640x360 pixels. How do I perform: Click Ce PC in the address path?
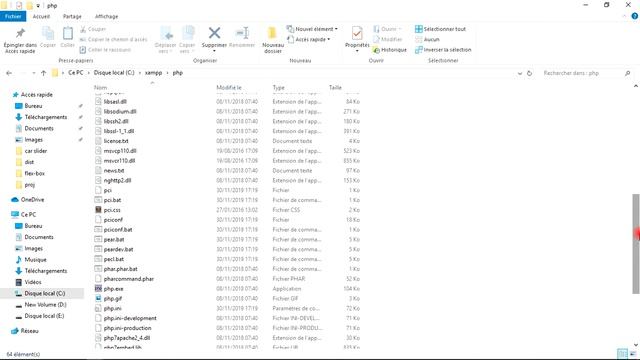point(76,73)
